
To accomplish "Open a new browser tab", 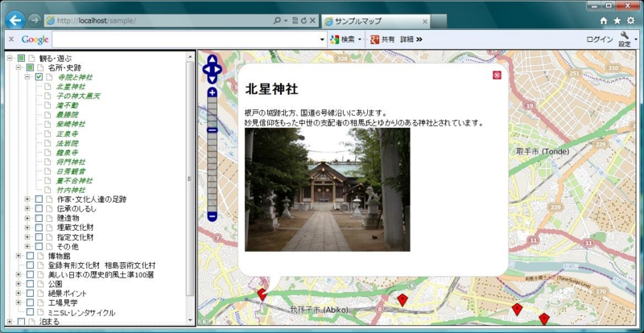I will pyautogui.click(x=439, y=22).
